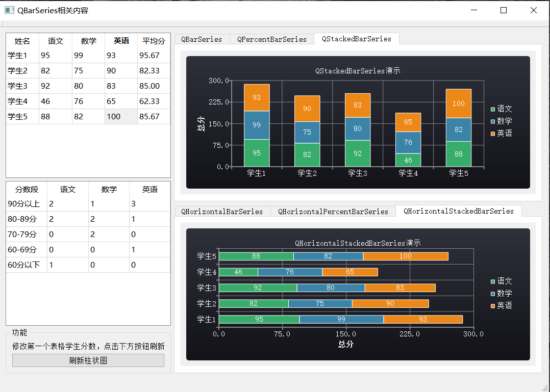Switch to the QBarSeries tab
Image resolution: width=550 pixels, height=392 pixels.
tap(202, 39)
